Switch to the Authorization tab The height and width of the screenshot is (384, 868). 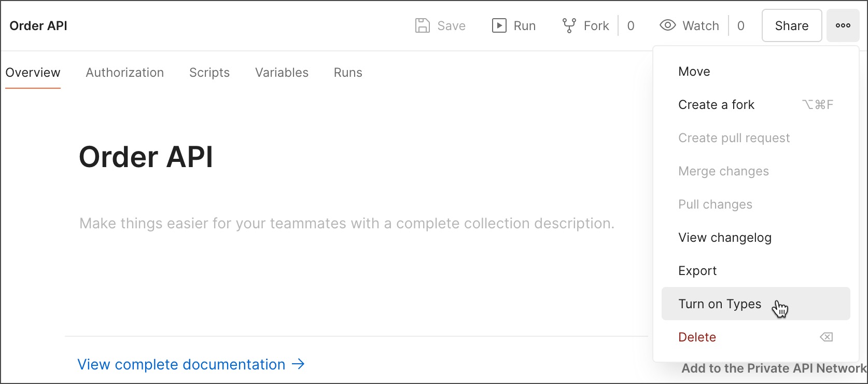124,73
